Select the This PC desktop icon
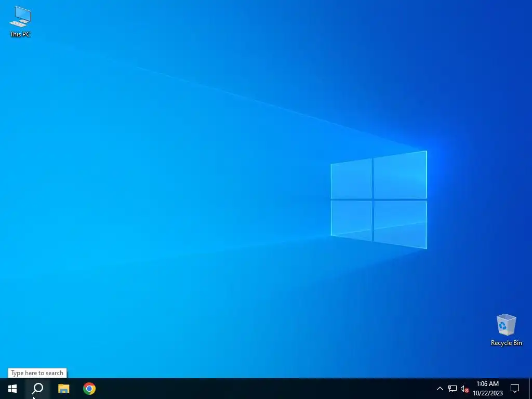 20,21
